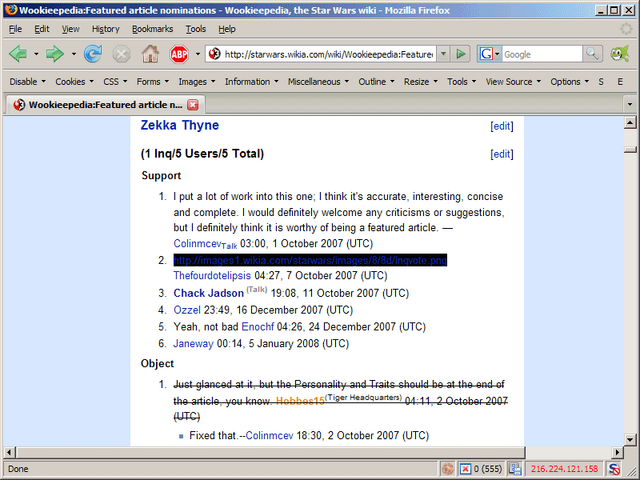The height and width of the screenshot is (480, 640).
Task: Open the Zekka Thyne heading link
Action: point(180,125)
